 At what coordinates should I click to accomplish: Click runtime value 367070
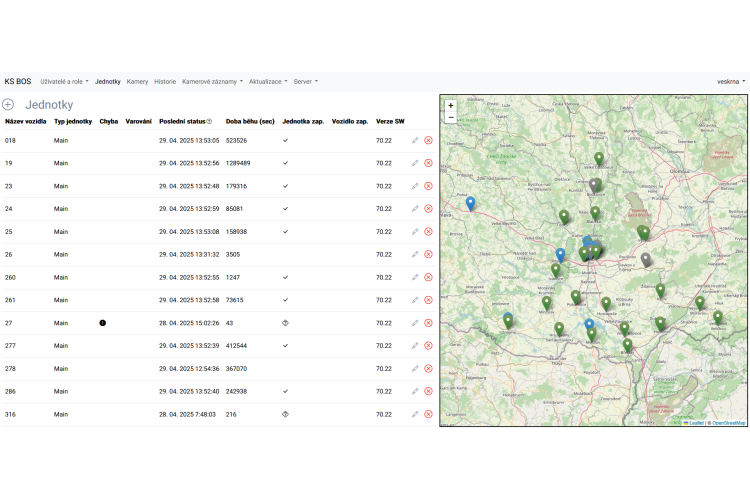point(236,368)
